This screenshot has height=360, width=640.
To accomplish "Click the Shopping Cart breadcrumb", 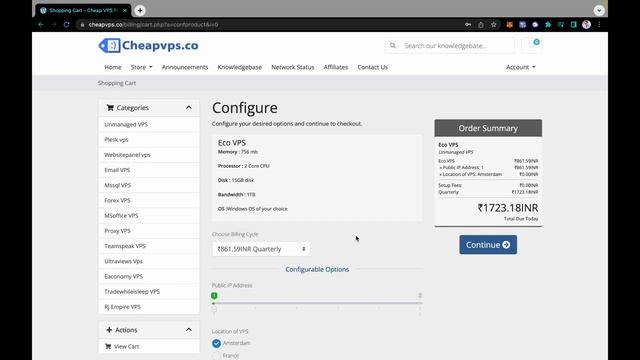I will tap(117, 83).
